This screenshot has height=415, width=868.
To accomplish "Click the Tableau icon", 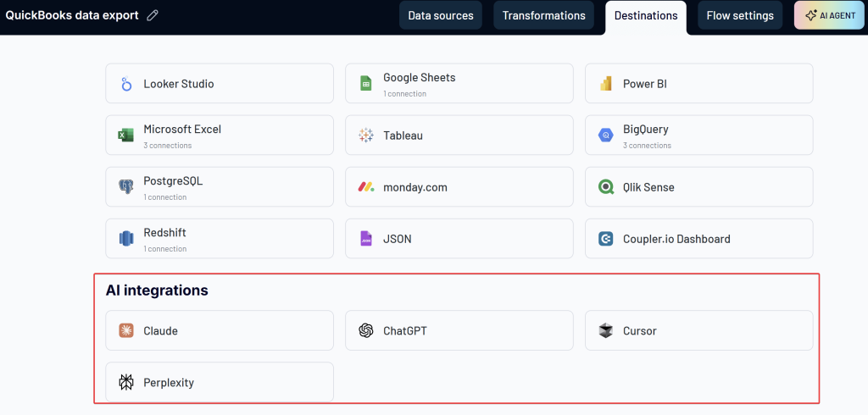I will pos(366,136).
